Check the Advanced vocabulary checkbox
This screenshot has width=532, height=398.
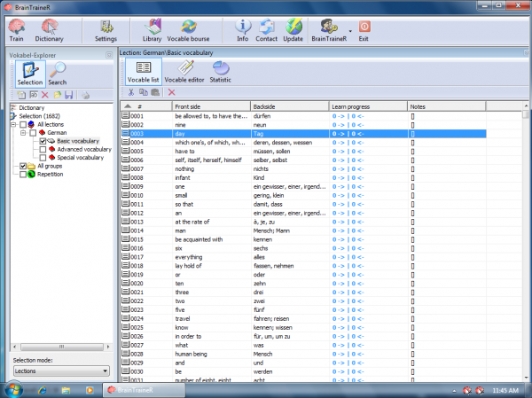coord(43,149)
